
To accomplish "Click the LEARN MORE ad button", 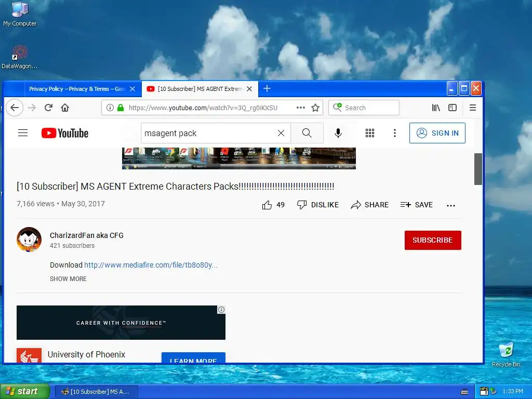I will point(193,357).
